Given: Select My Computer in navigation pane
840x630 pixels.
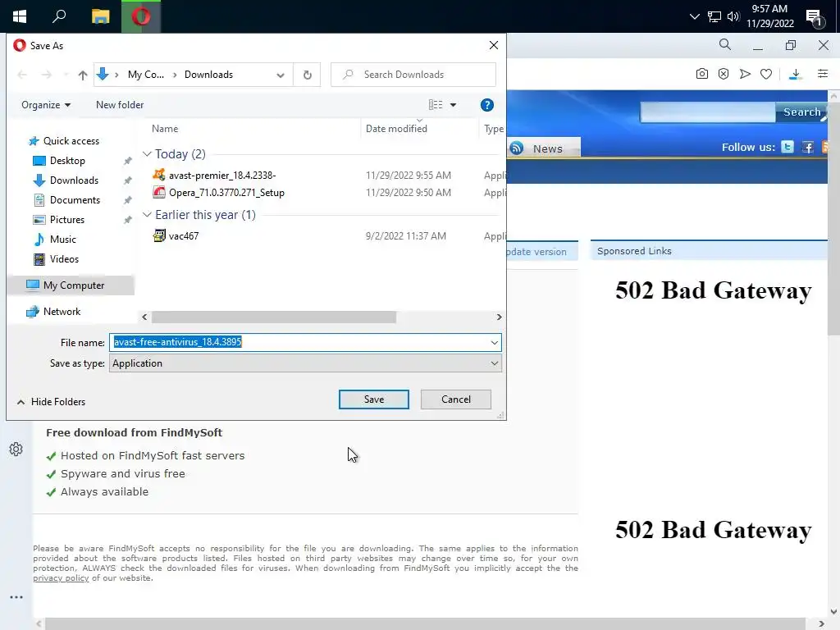Looking at the screenshot, I should click(74, 285).
